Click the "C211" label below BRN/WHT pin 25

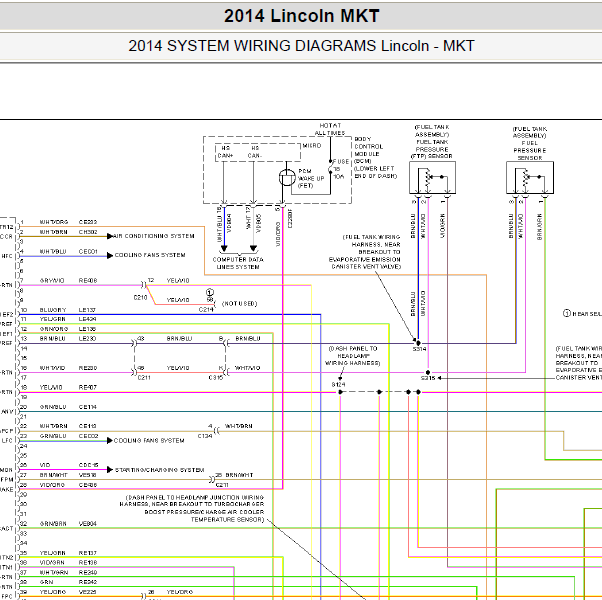coord(222,485)
